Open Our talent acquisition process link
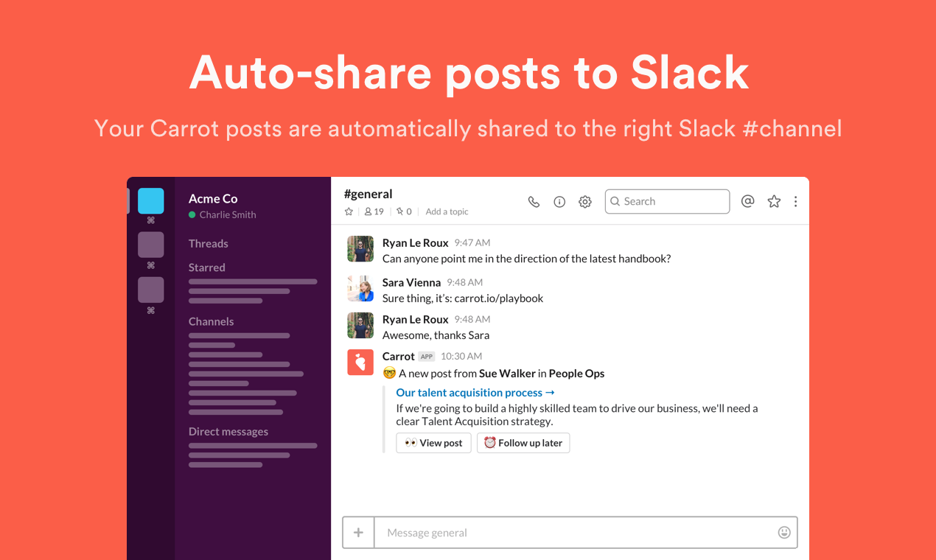Viewport: 936px width, 560px height. click(x=475, y=393)
